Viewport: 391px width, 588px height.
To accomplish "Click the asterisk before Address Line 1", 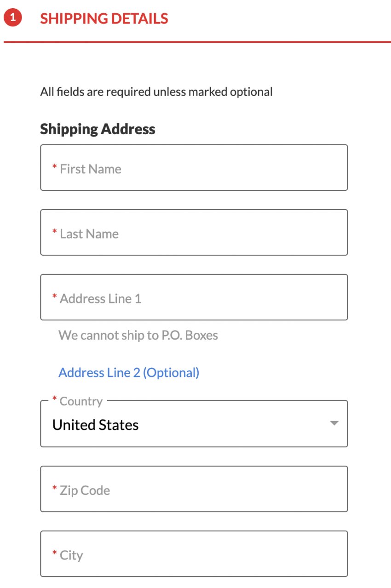I will [55, 297].
